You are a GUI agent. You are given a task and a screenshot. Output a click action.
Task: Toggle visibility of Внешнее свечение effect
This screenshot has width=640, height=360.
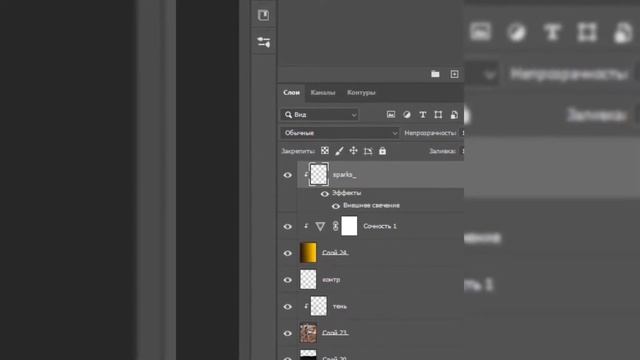pos(336,206)
